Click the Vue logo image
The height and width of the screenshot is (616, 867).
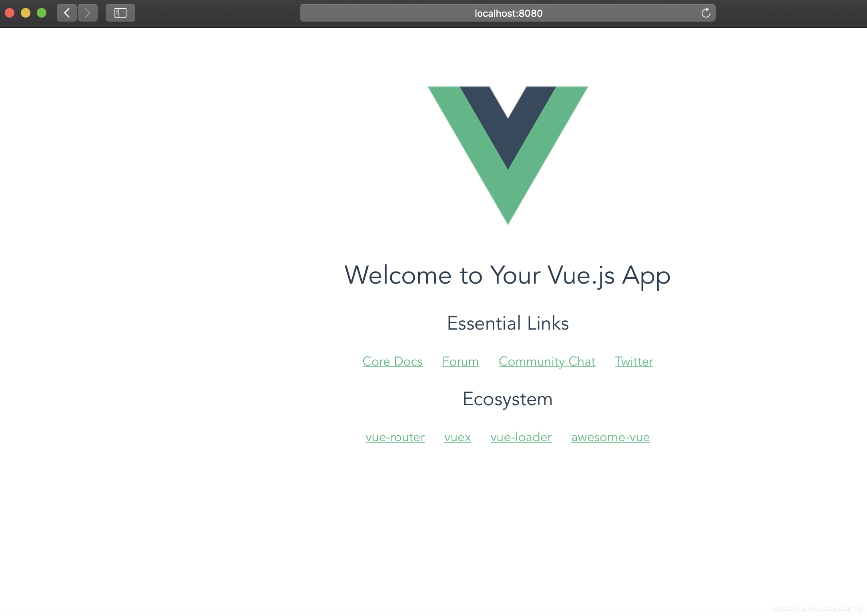pos(508,155)
